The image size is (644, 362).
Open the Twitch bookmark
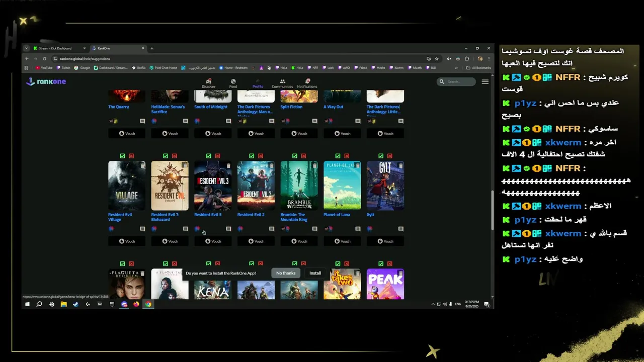click(64, 67)
